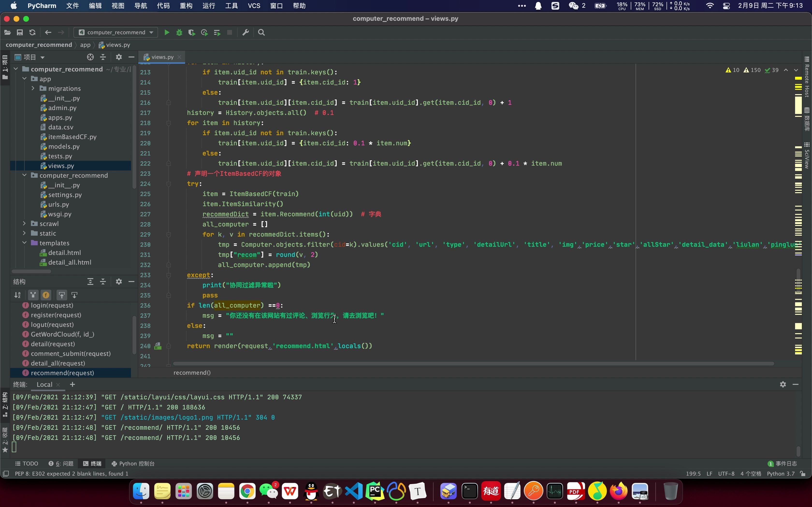Open the VCS menu in menu bar
Screen dimensions: 812x507
tap(254, 6)
